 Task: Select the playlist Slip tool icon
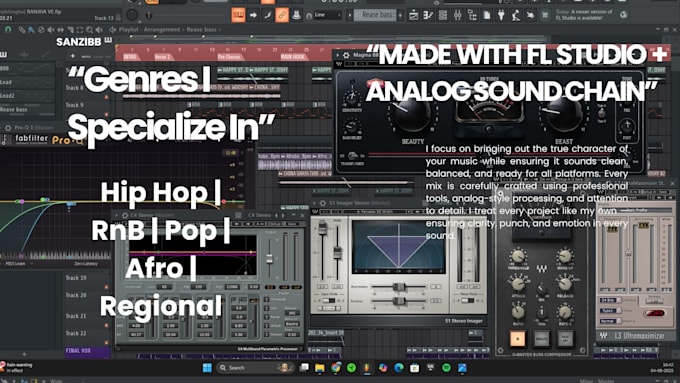[60, 30]
